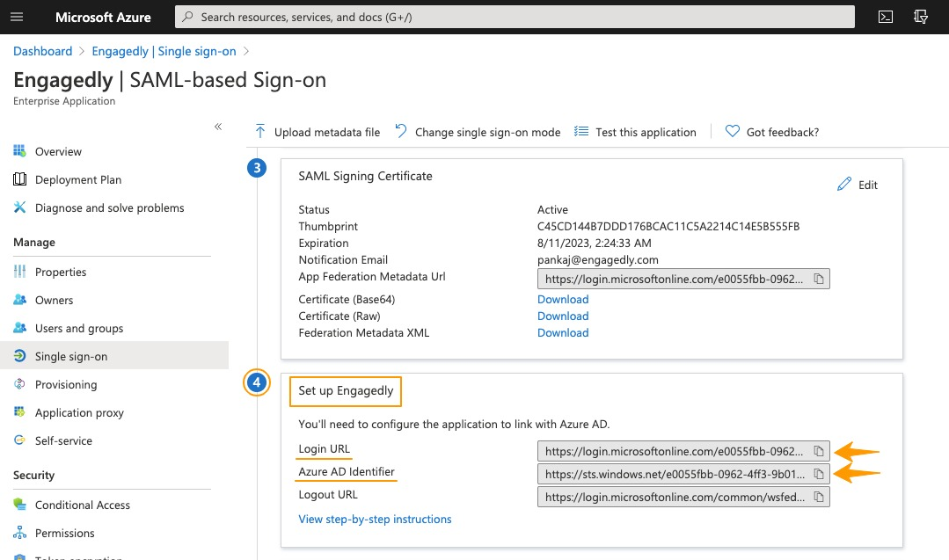This screenshot has height=560, width=949.
Task: Open View step-by-step instructions link
Action: point(375,519)
